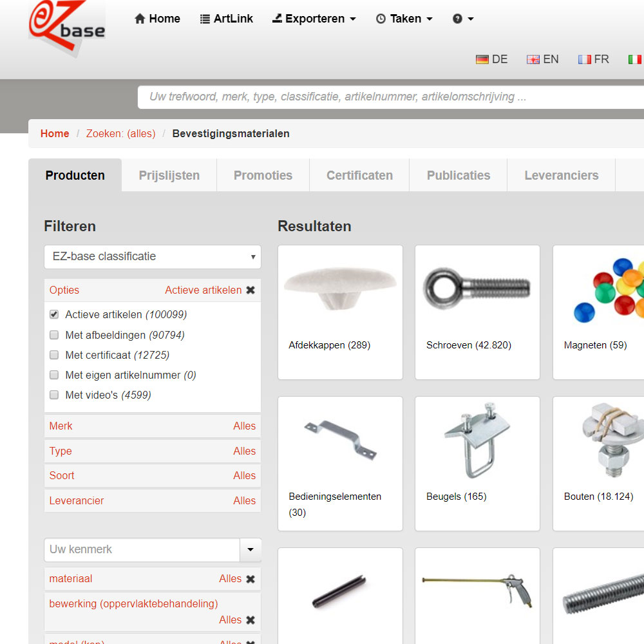Enable the Met video's checkbox
Screen dimensions: 644x644
(x=54, y=395)
